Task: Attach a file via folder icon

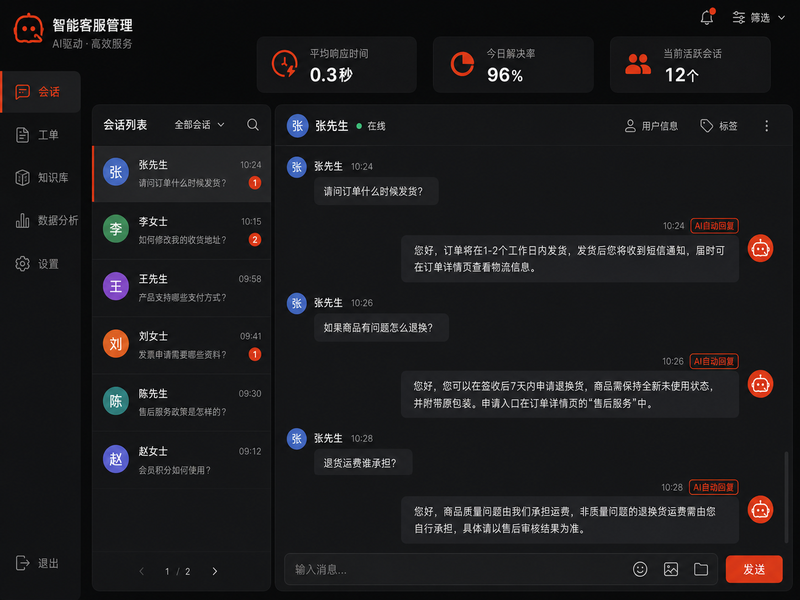Action: (701, 569)
